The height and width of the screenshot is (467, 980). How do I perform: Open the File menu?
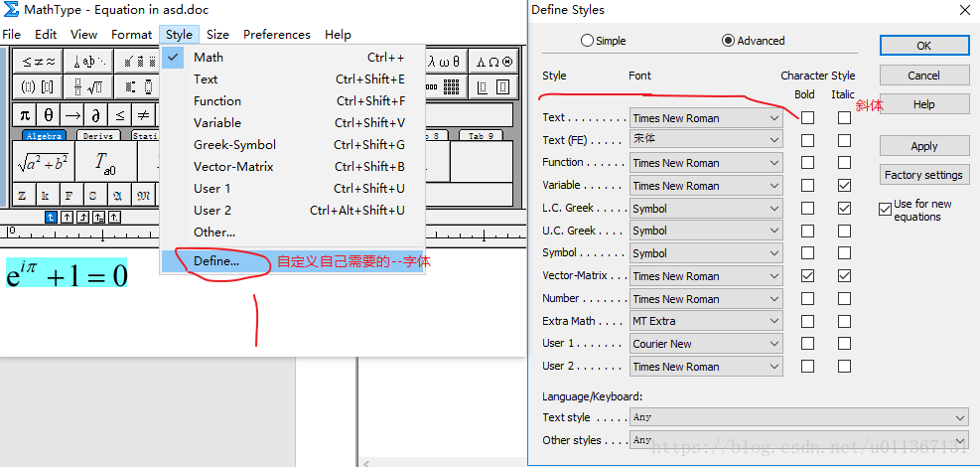click(x=11, y=35)
